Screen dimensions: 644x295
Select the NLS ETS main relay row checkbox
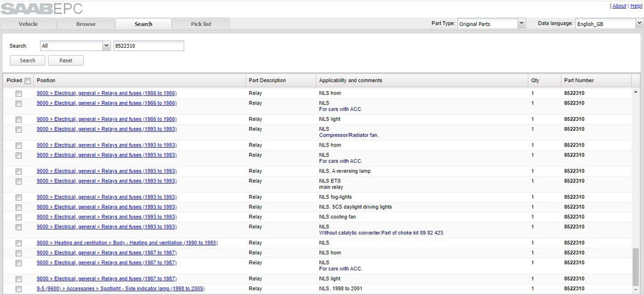tap(18, 181)
